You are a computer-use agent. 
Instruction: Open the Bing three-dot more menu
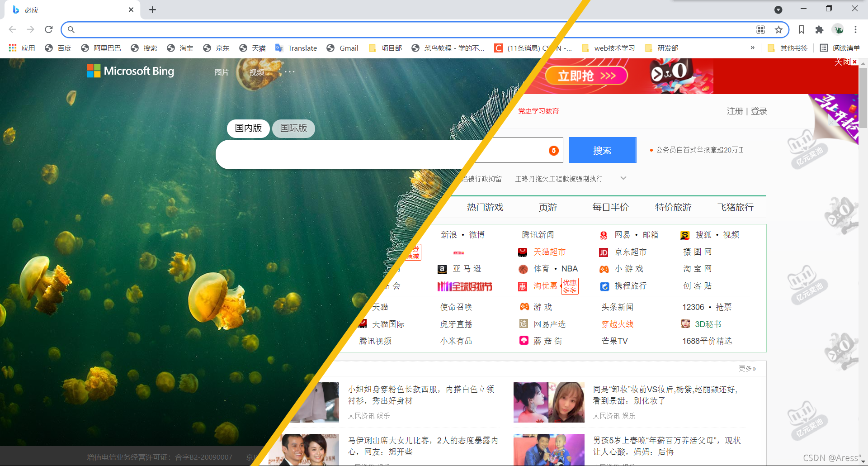[290, 71]
